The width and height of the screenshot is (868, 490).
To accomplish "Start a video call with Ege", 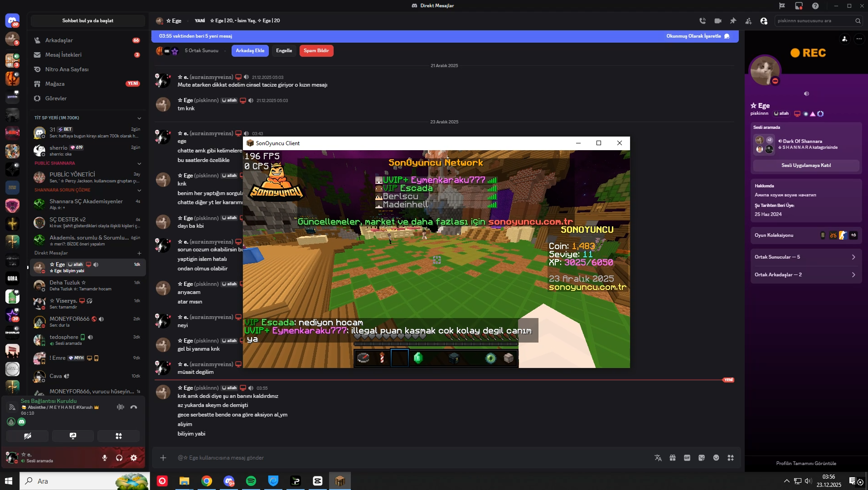I will click(x=718, y=21).
